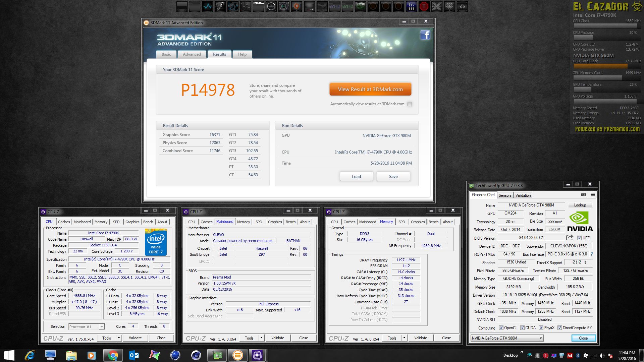Click View Result at 3DMark.com button
This screenshot has width=644, height=362.
click(370, 89)
